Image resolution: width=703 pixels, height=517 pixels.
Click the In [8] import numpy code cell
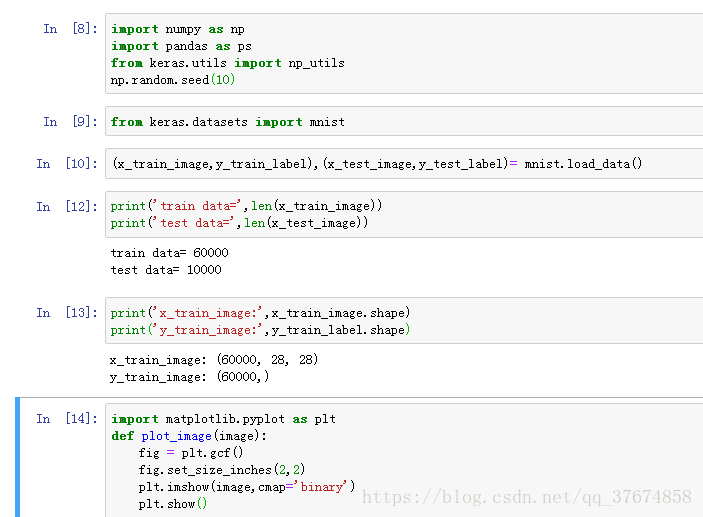pos(404,54)
